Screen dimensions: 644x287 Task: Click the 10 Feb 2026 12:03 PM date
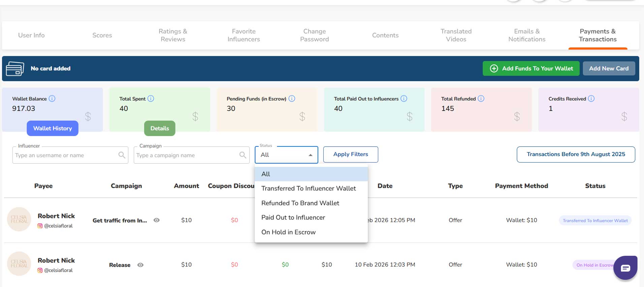pyautogui.click(x=385, y=265)
